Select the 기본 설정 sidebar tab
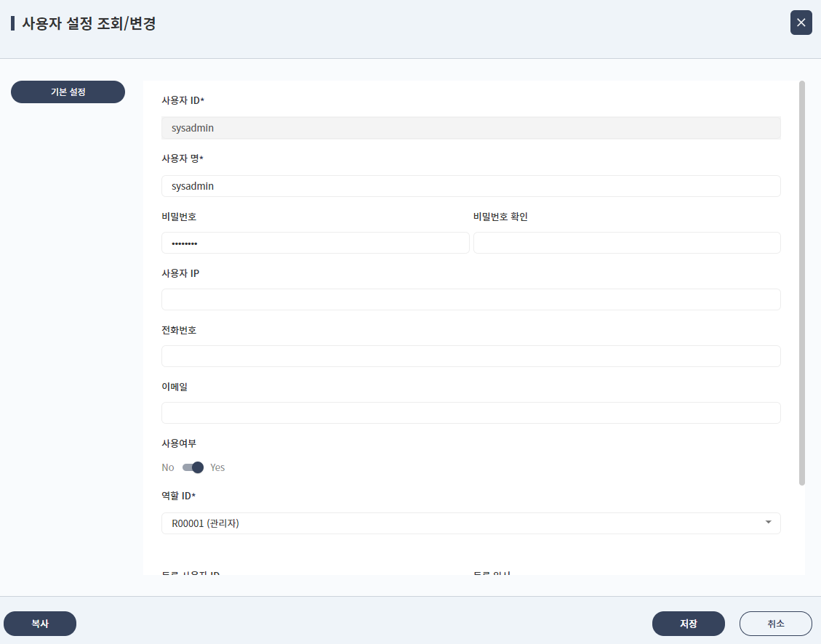The width and height of the screenshot is (821, 644). [68, 92]
